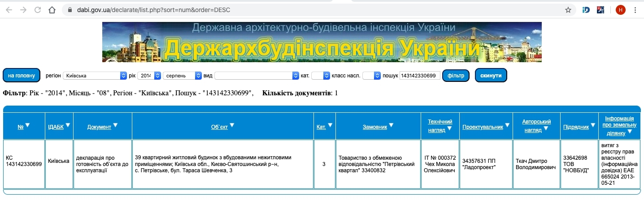Open the класс насл. dropdown

tap(371, 76)
